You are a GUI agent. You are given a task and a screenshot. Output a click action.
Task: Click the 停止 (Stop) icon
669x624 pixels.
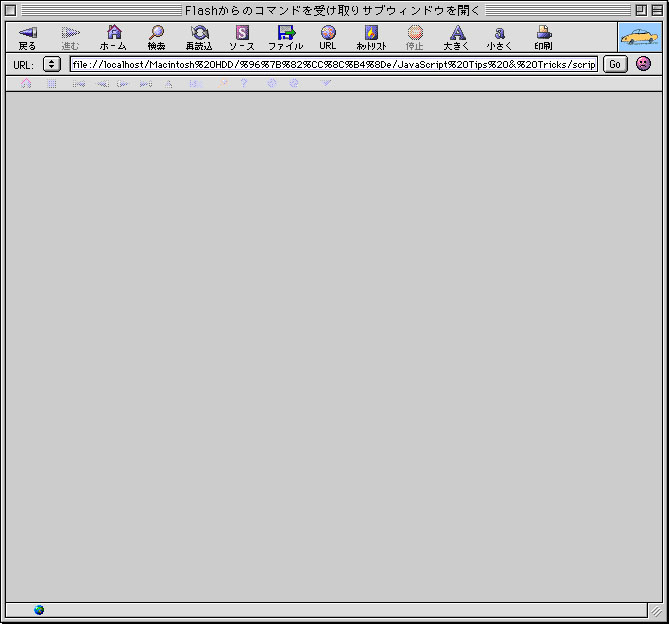click(x=415, y=32)
